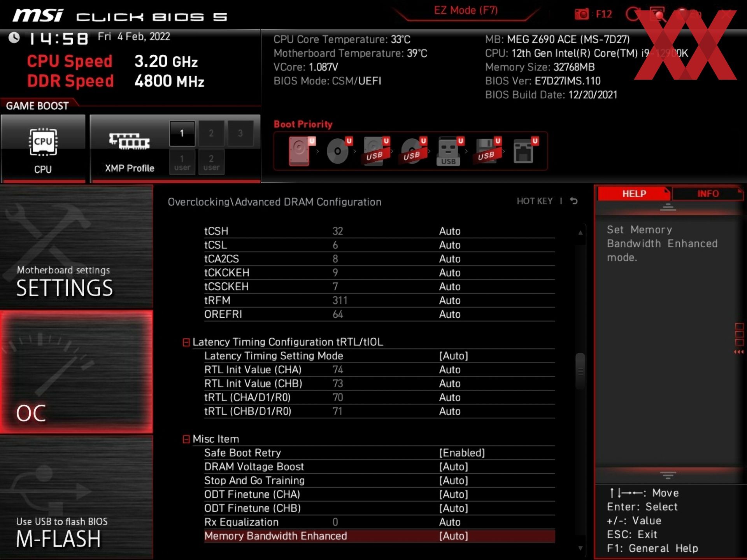Screen dimensions: 747x560
Task: Click the USB optical disc boot icon
Action: pos(413,151)
